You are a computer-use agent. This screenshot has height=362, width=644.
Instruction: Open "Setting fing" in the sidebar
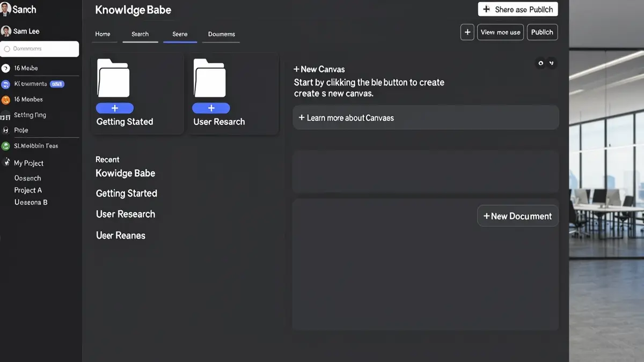pos(30,115)
